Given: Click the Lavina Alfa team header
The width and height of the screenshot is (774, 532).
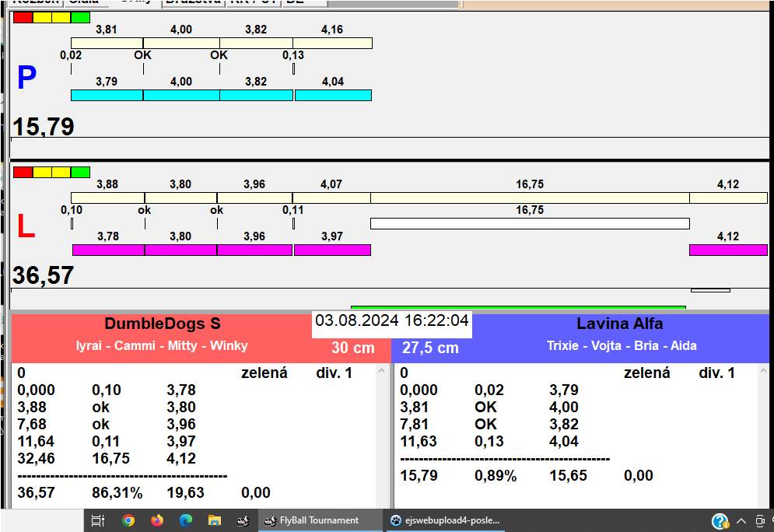Looking at the screenshot, I should click(x=619, y=324).
